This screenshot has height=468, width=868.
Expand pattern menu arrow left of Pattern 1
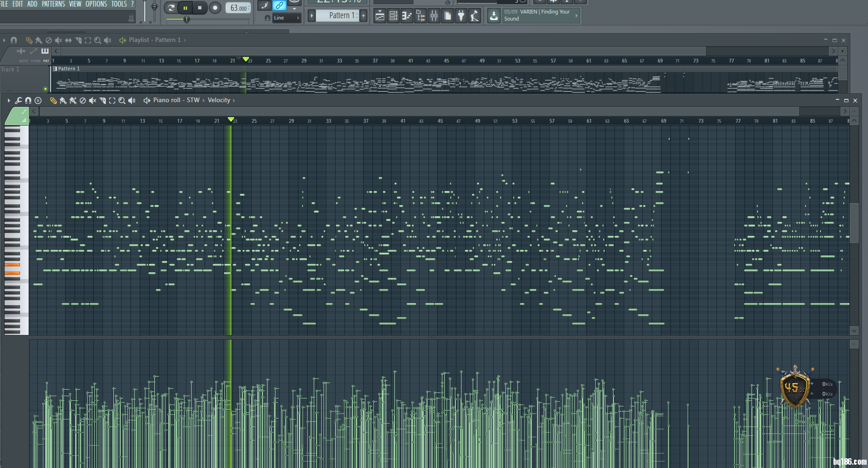coord(311,15)
